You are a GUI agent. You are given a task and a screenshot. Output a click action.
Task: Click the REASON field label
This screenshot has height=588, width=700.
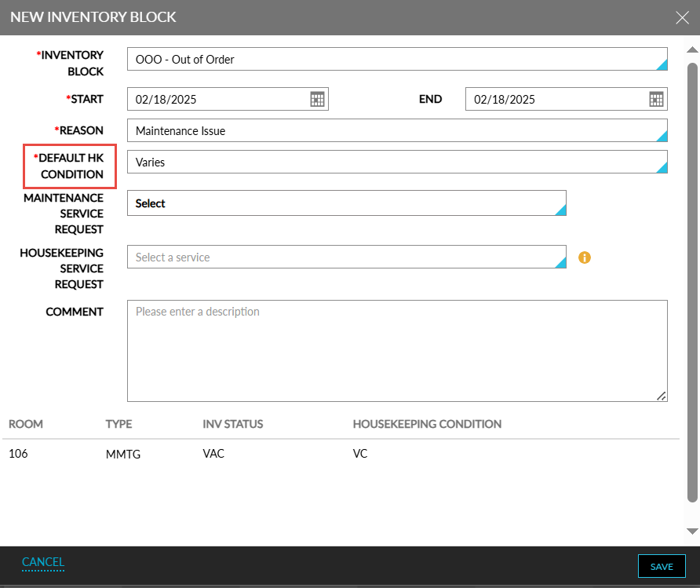(x=79, y=130)
